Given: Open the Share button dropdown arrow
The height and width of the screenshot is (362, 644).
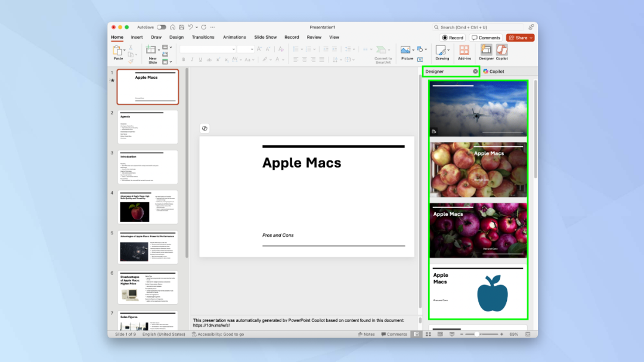Looking at the screenshot, I should coord(531,38).
